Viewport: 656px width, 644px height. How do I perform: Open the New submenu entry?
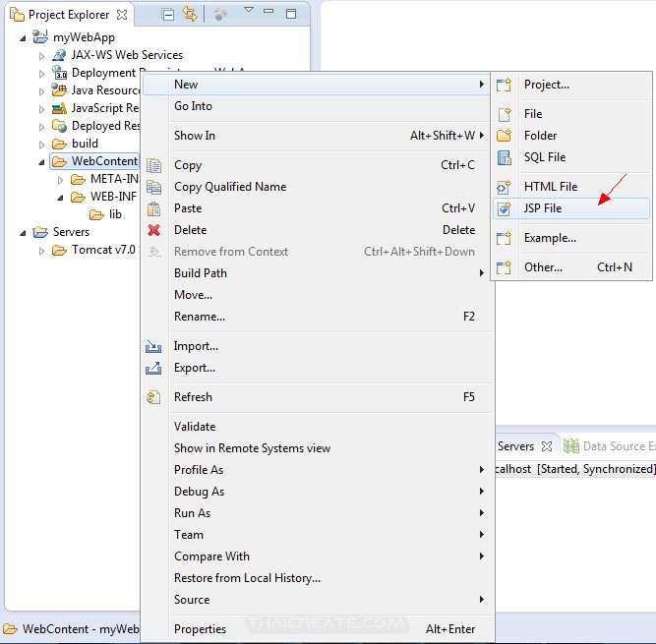click(317, 85)
